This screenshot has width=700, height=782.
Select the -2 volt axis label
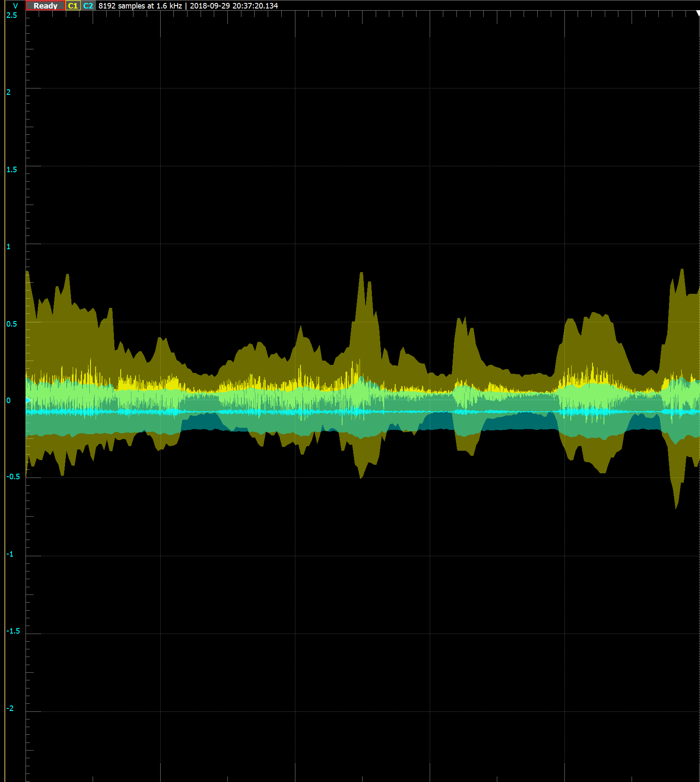click(10, 708)
